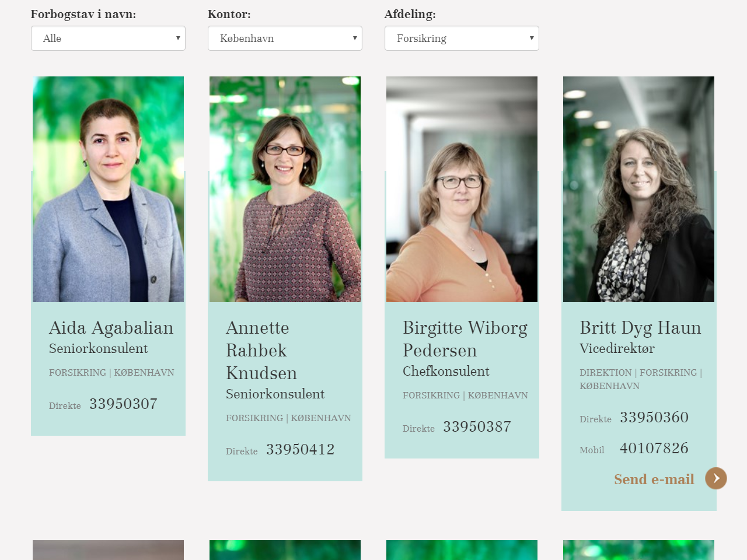Screen dimensions: 747x560
Task: Select the name Annette Rahbek Knudsen
Action: tap(261, 350)
